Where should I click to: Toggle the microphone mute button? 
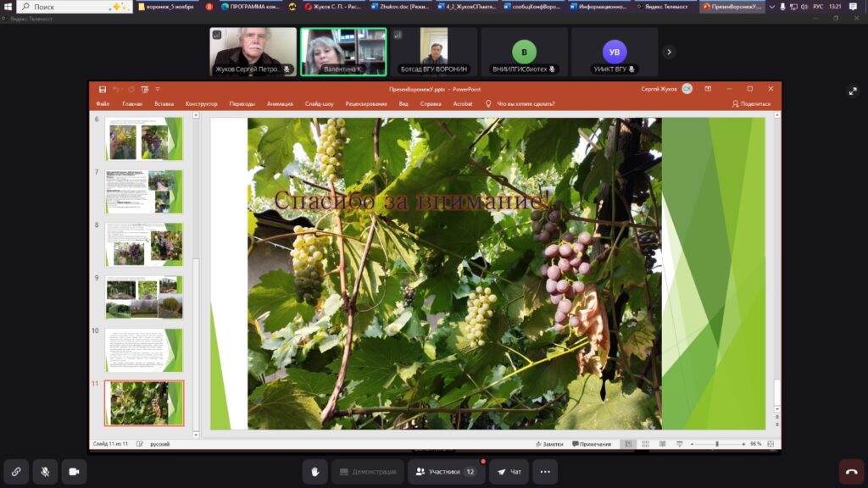(x=45, y=471)
